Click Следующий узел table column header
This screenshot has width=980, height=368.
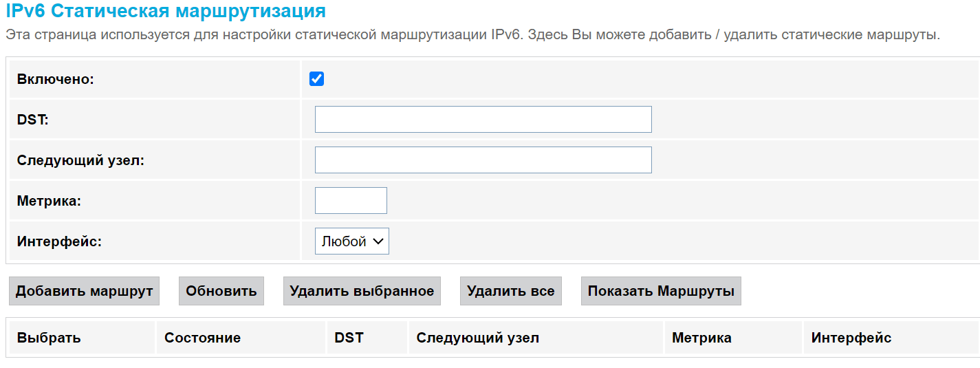[x=477, y=338]
